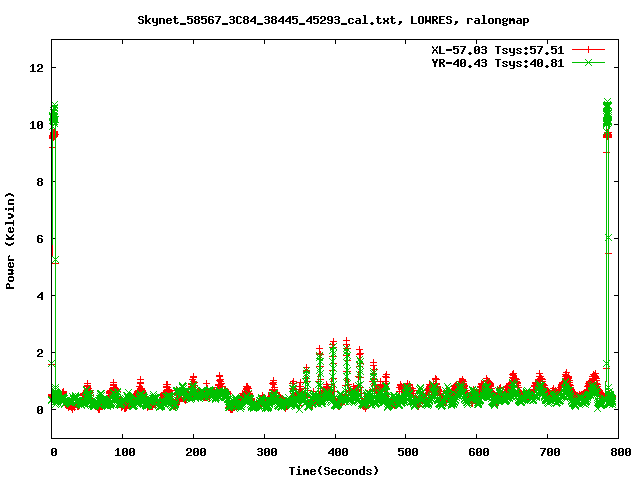Click x-axis tick label 200
The width and height of the screenshot is (640, 480).
pyautogui.click(x=196, y=452)
